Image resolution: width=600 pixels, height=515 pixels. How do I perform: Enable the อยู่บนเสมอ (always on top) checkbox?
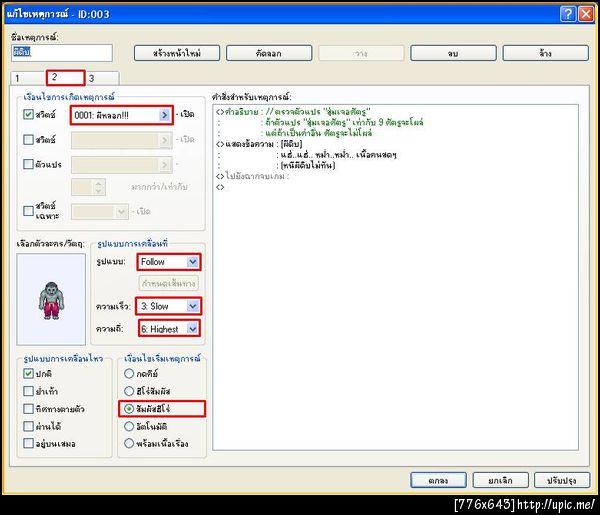point(28,443)
